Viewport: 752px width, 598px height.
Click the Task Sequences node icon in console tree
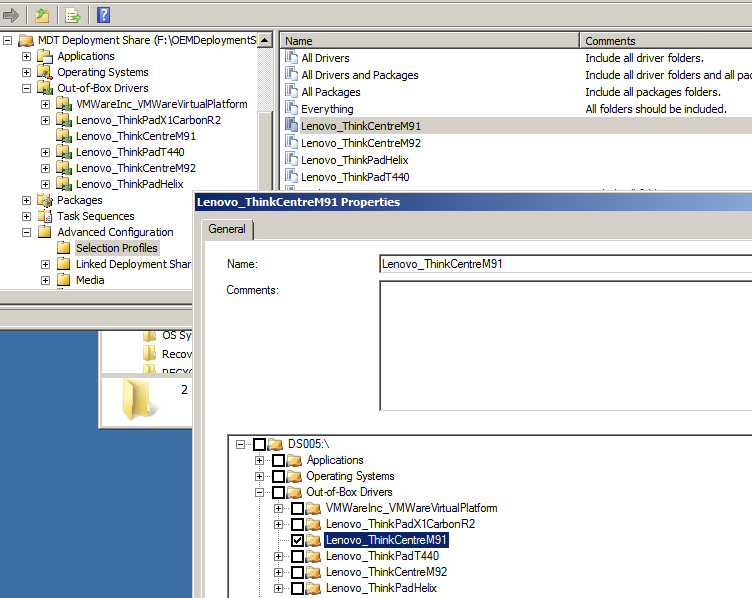point(45,216)
